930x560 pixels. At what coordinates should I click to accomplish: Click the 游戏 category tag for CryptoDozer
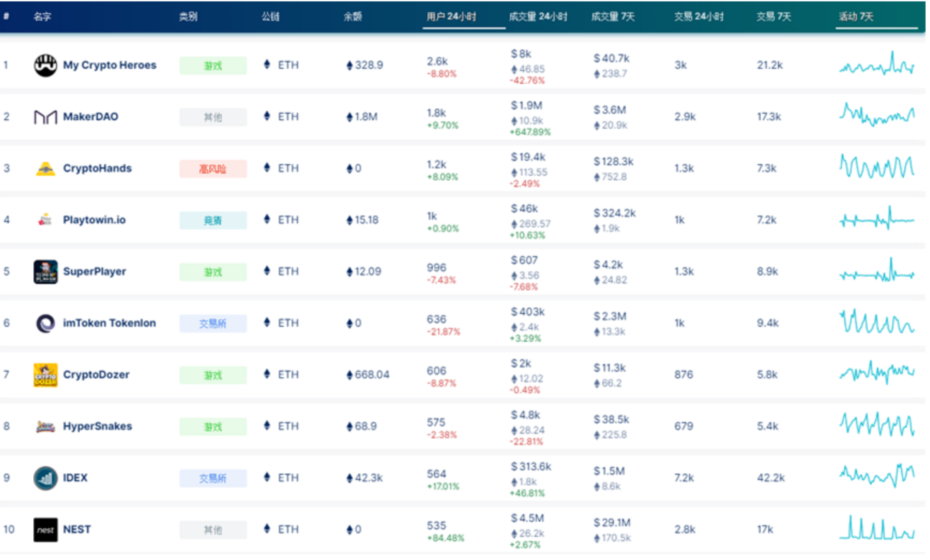point(213,375)
